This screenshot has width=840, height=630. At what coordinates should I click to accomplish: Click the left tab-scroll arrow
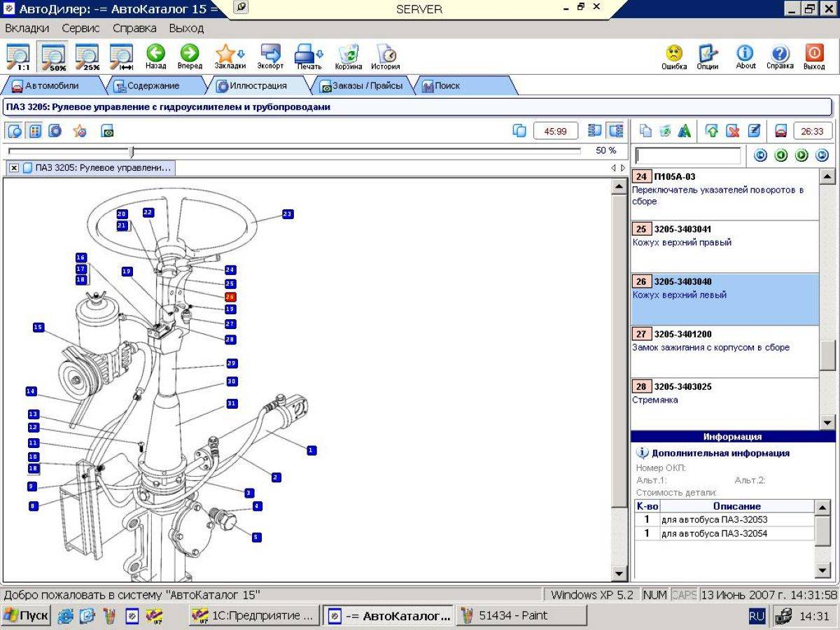coord(613,168)
